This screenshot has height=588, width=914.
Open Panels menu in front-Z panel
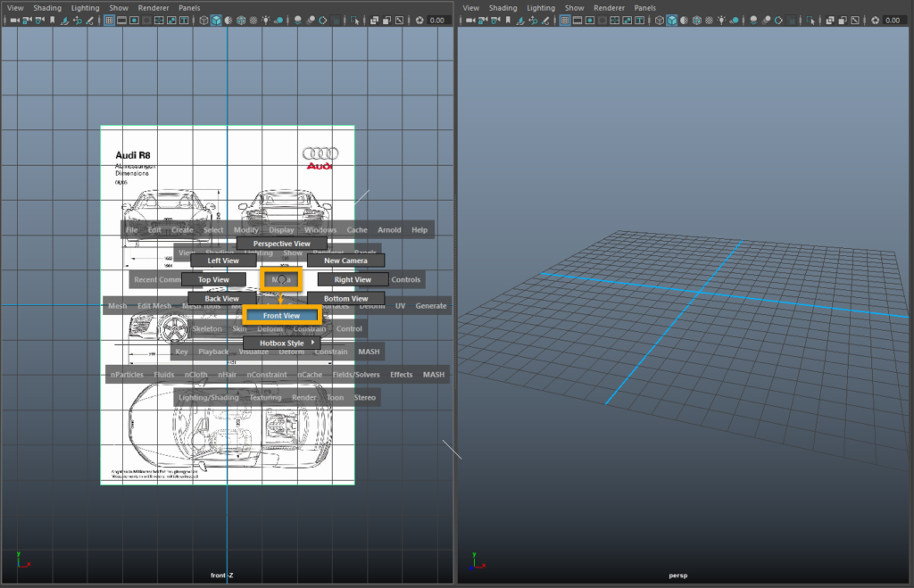pyautogui.click(x=189, y=7)
